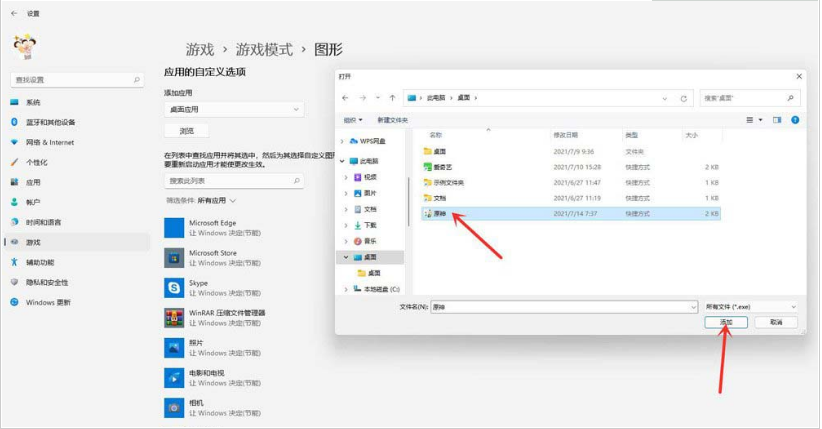This screenshot has height=429, width=822.
Task: Click the back arrow in Settings header
Action: tap(13, 14)
